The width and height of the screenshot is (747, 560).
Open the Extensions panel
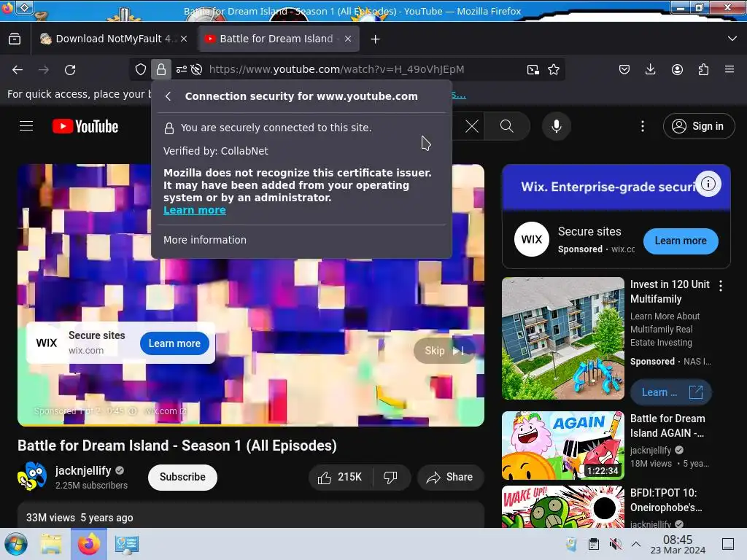tap(703, 69)
